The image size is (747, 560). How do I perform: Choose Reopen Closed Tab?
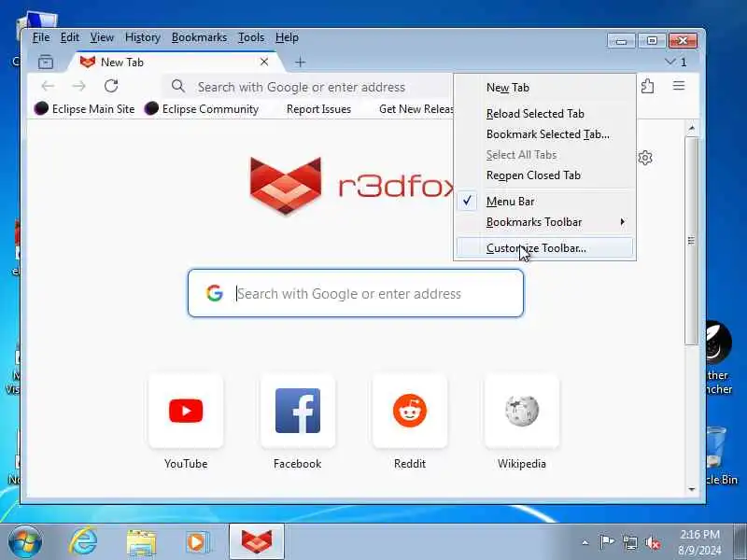(545, 175)
